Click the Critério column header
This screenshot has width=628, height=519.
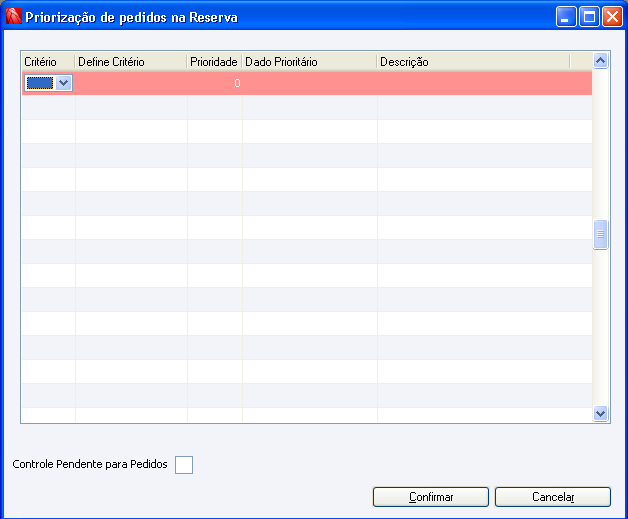click(48, 62)
